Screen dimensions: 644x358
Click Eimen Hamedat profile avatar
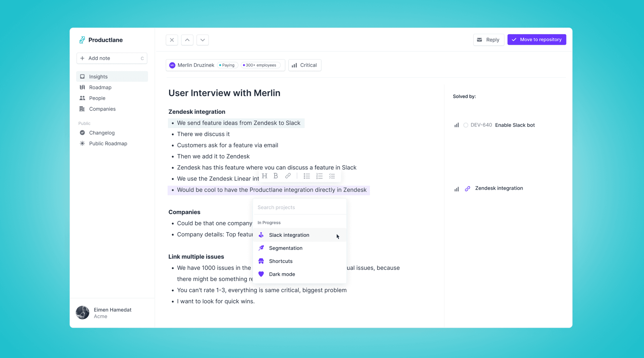[x=83, y=313]
